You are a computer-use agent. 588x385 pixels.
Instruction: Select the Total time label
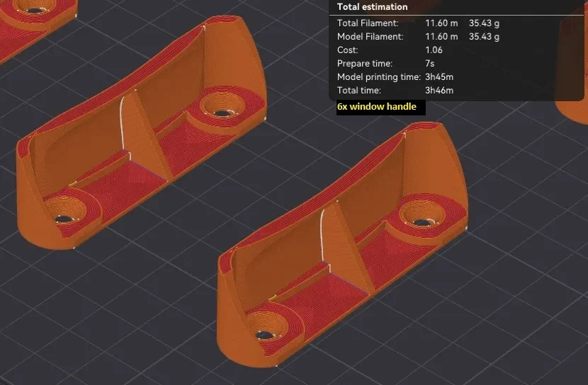tap(359, 91)
